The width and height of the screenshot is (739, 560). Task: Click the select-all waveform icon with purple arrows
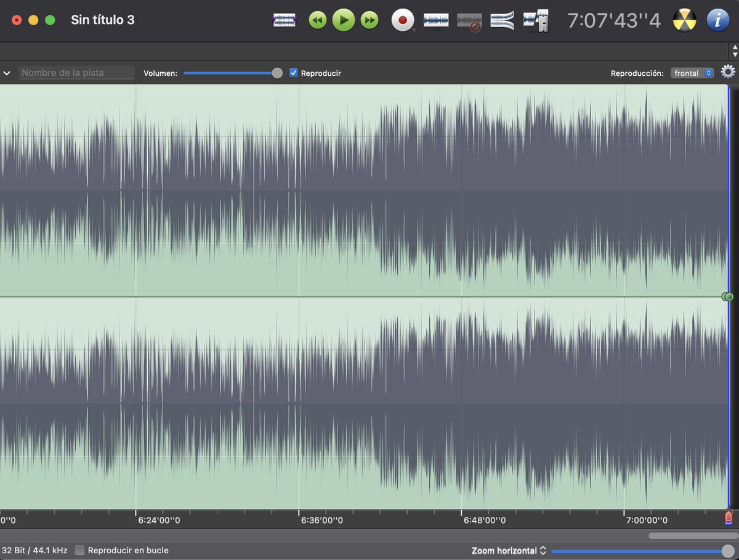284,20
